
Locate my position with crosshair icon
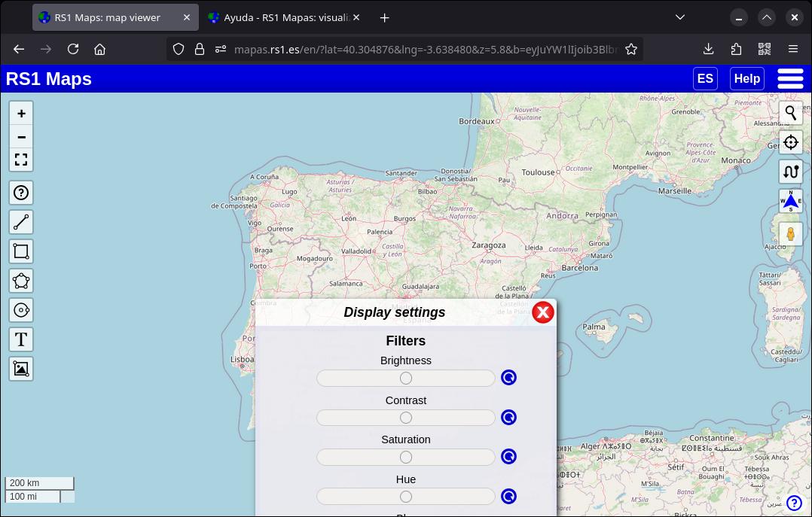tap(791, 142)
